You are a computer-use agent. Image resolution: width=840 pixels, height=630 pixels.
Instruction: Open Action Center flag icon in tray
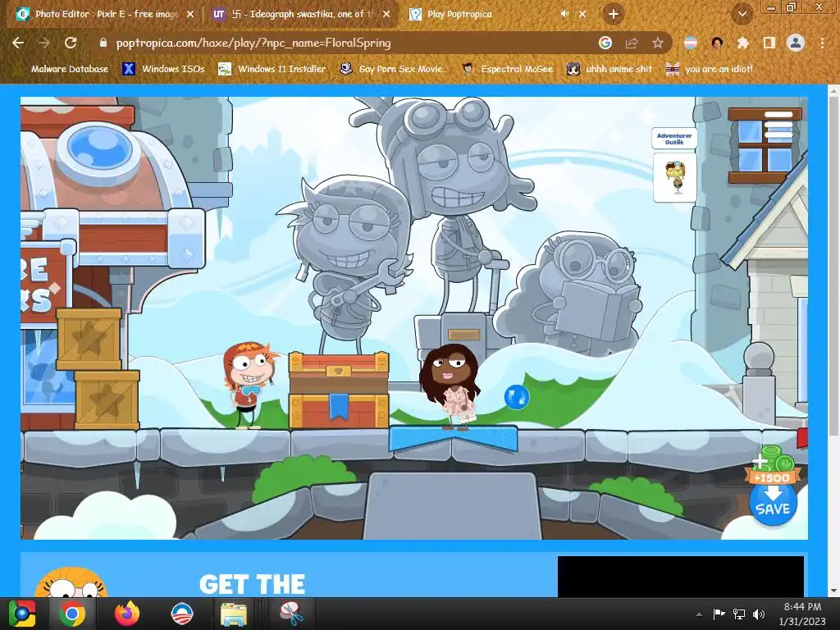point(719,614)
